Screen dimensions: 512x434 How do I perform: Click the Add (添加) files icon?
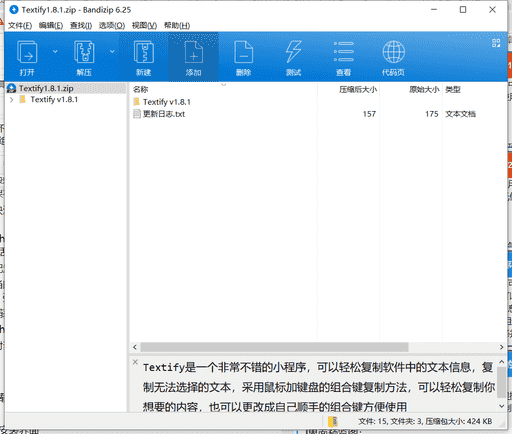coord(194,52)
